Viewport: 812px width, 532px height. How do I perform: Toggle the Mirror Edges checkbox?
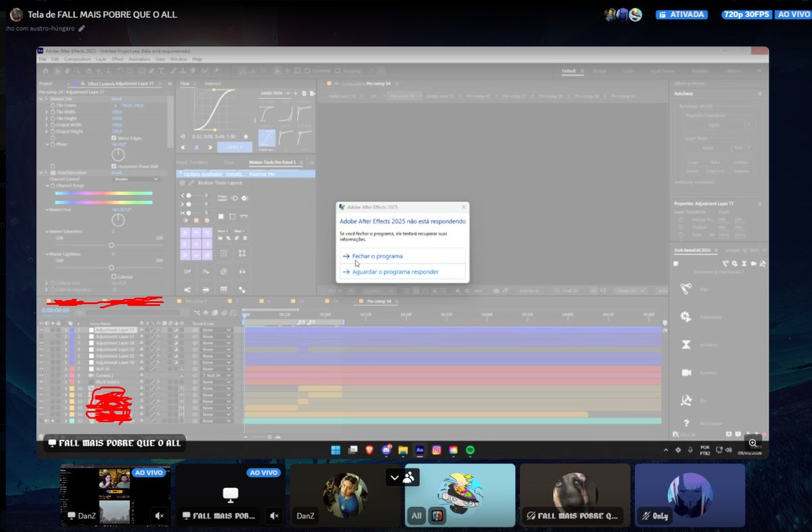(114, 138)
